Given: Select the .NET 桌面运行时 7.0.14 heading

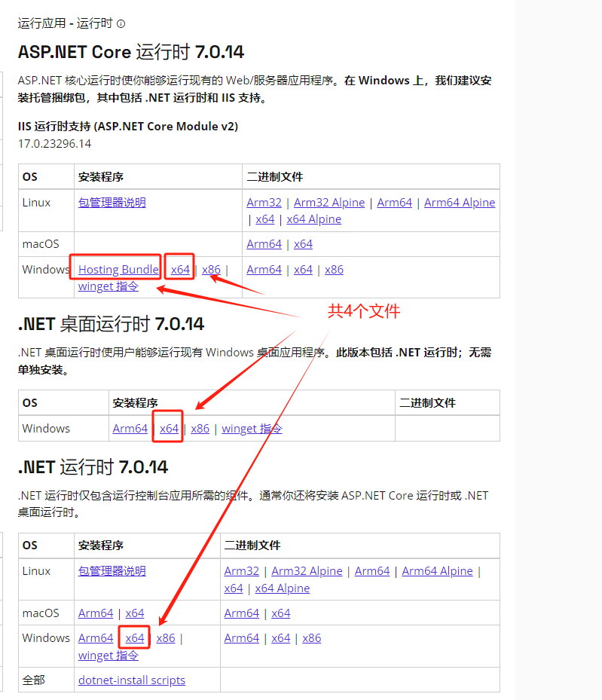Looking at the screenshot, I should click(111, 324).
